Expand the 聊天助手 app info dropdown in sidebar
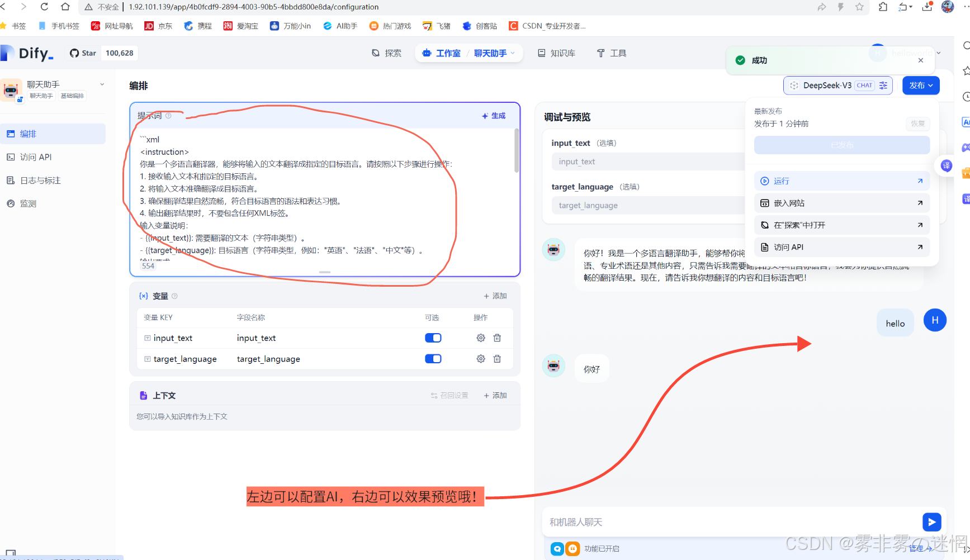Viewport: 970px width, 560px height. [102, 84]
